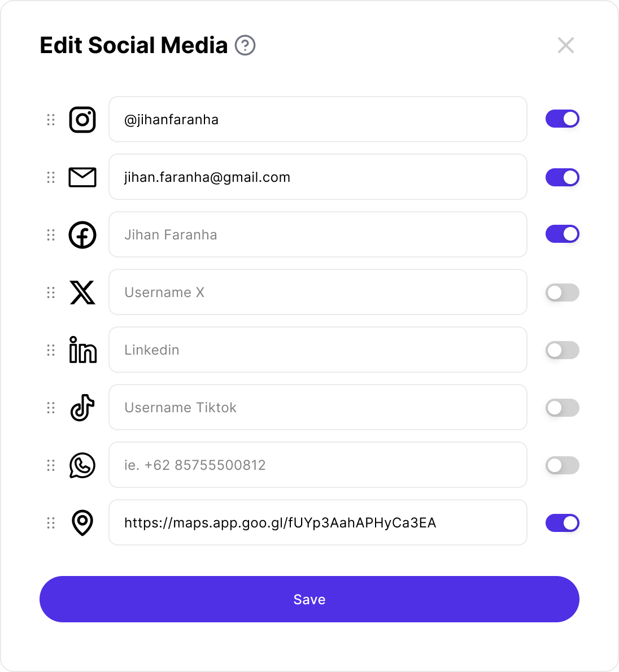Click the Instagram row drag handle
619x672 pixels.
(x=51, y=119)
